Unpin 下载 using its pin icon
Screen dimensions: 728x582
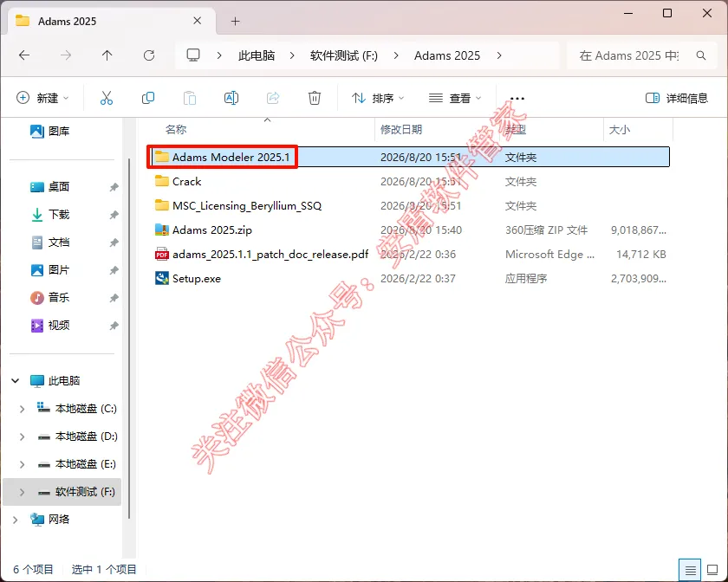(114, 215)
